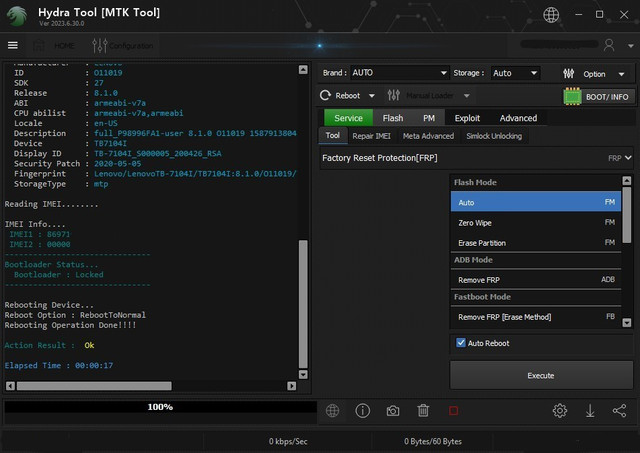This screenshot has width=640, height=453.
Task: Expand the Factory Reset Protection FRP dropdown
Action: (x=476, y=158)
